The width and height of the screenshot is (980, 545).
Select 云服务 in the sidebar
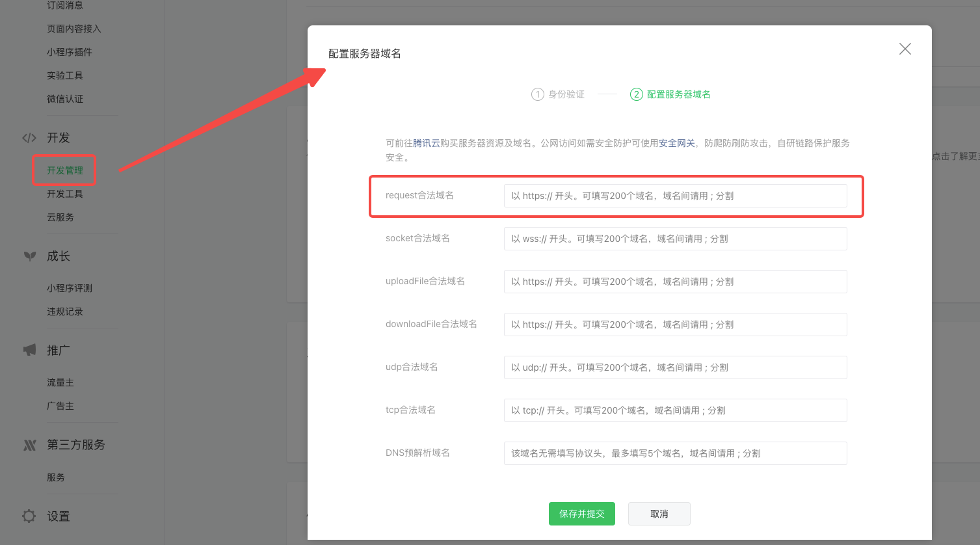(60, 217)
